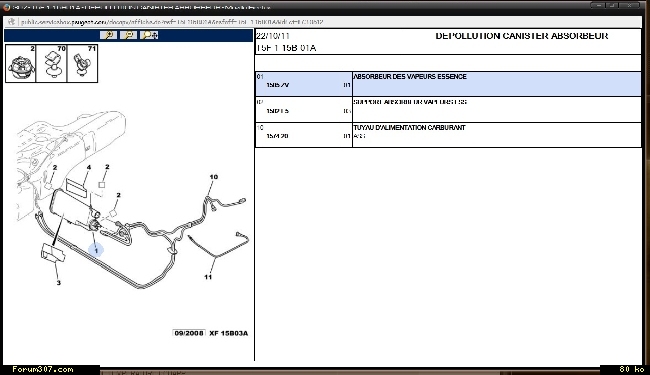Screen dimensions: 650x375
Task: Select the highlighted callout 1 on the diagram
Action: pyautogui.click(x=96, y=250)
